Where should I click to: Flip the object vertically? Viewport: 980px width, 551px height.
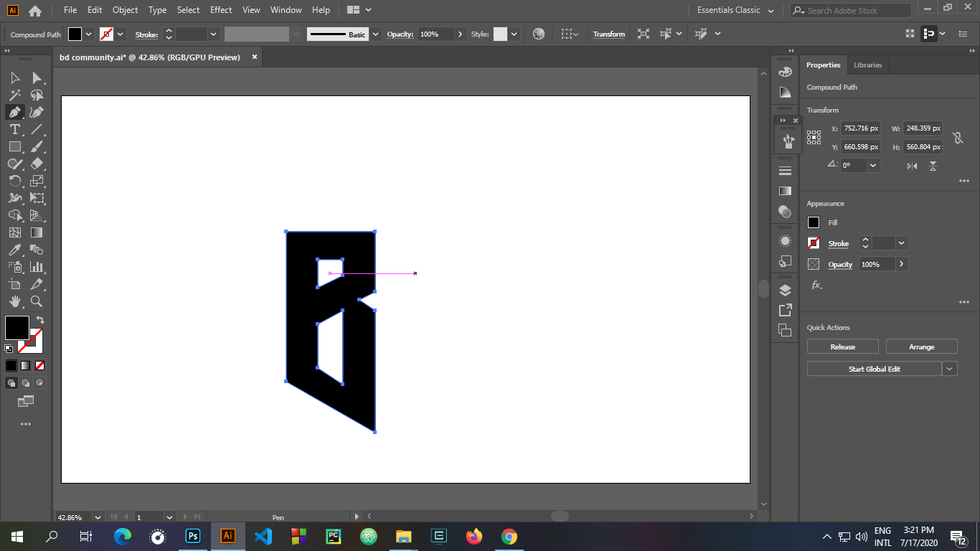933,166
